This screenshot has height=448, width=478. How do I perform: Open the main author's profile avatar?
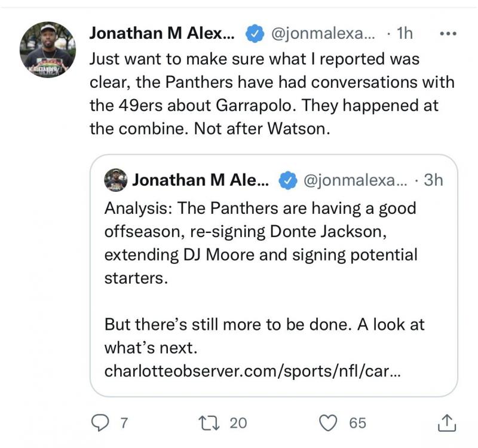(x=48, y=49)
